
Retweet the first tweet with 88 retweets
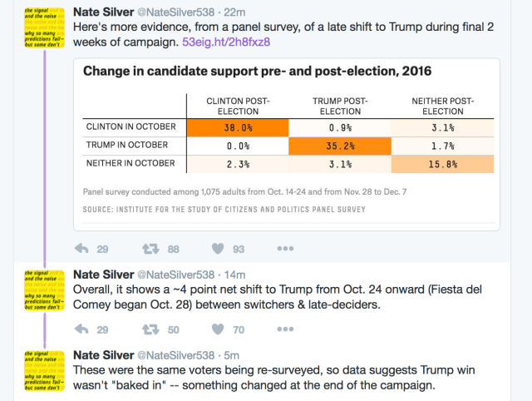coord(150,249)
